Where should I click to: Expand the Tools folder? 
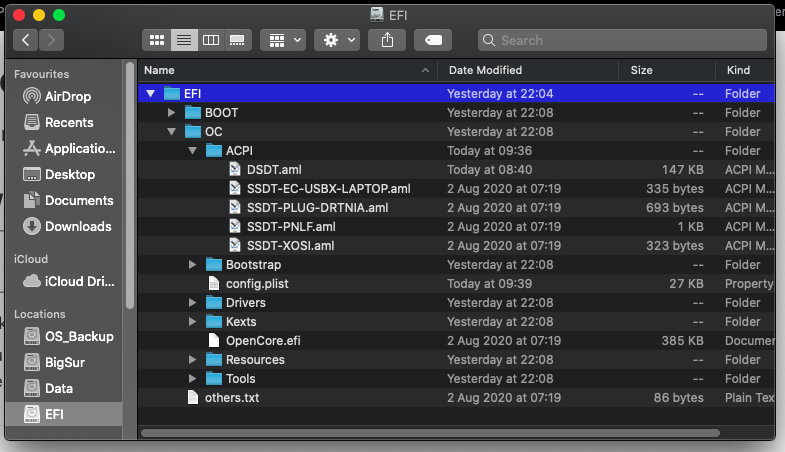pyautogui.click(x=192, y=379)
